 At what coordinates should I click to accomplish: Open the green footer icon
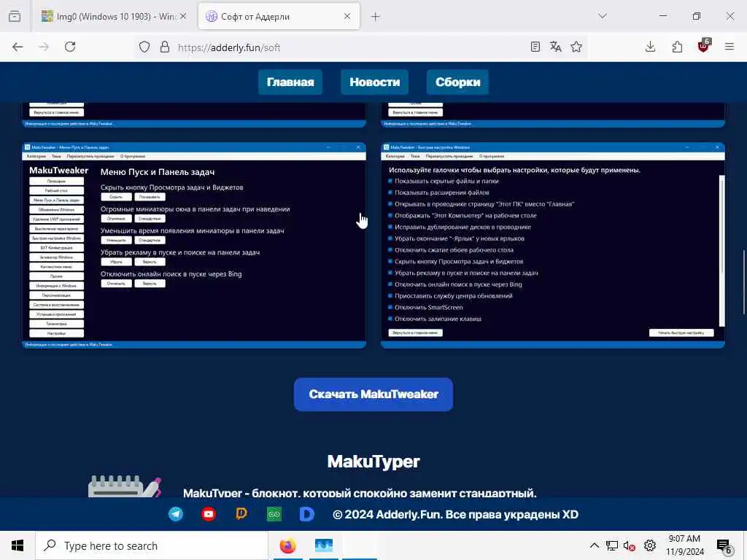(x=274, y=514)
